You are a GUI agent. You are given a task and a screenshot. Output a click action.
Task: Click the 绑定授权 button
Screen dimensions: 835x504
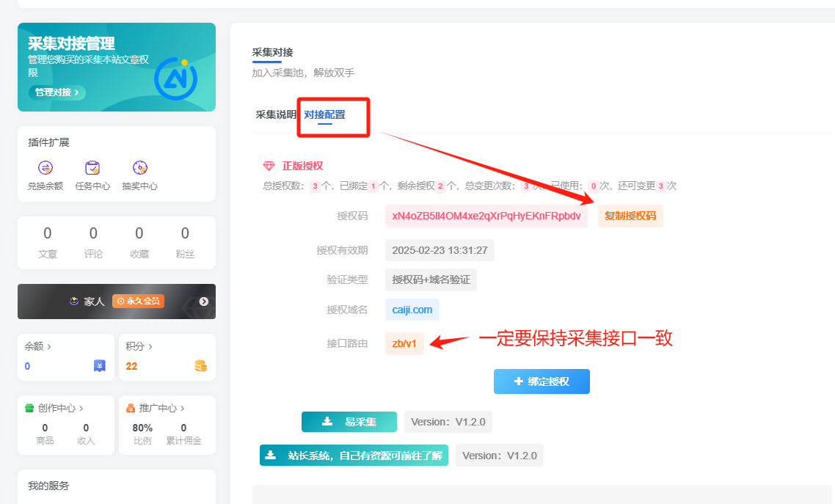click(x=542, y=381)
